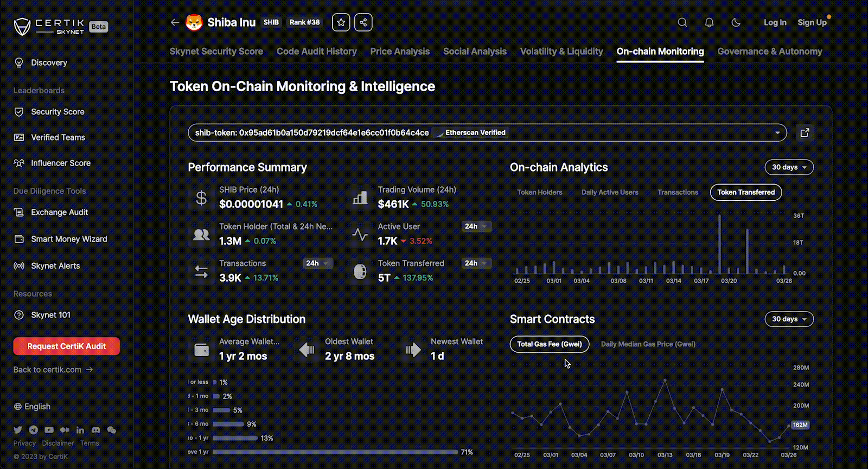Select Transactions analytics option
Image resolution: width=868 pixels, height=469 pixels.
(678, 192)
